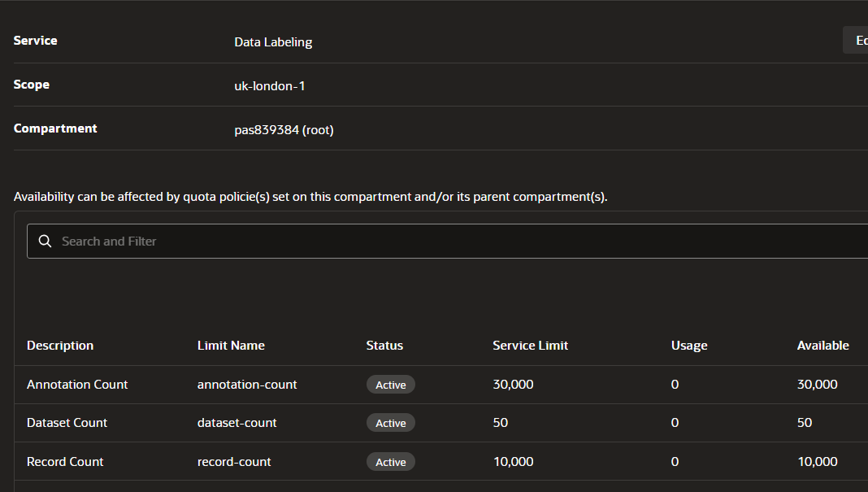Click the Available column header

click(x=822, y=346)
